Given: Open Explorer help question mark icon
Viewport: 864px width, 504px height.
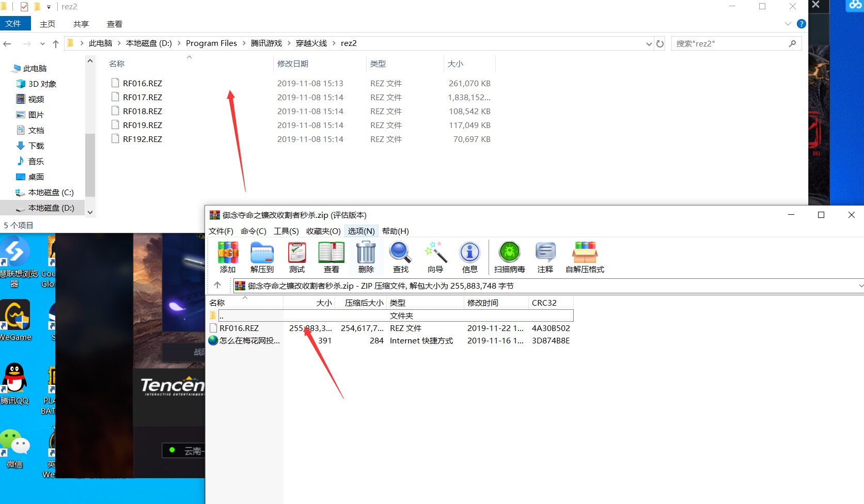Looking at the screenshot, I should (x=802, y=24).
